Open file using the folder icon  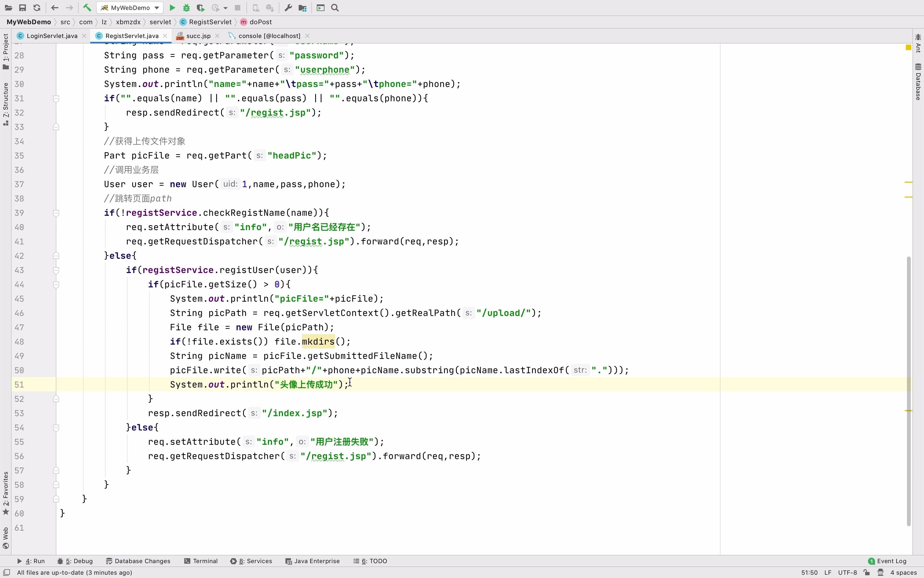pos(9,8)
